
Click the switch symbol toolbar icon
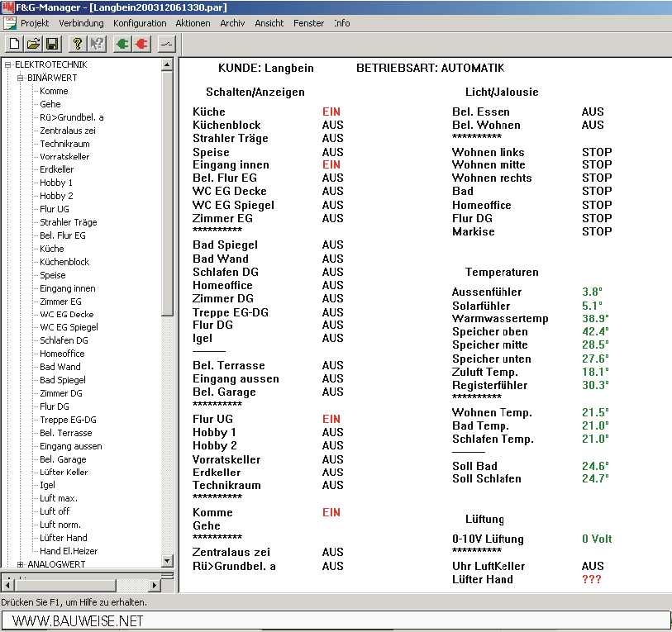166,44
